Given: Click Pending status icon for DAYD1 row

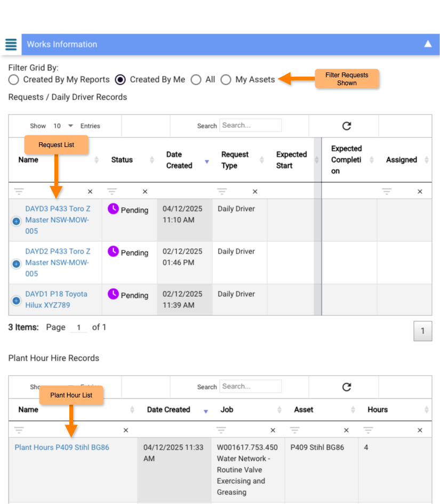Looking at the screenshot, I should click(113, 294).
